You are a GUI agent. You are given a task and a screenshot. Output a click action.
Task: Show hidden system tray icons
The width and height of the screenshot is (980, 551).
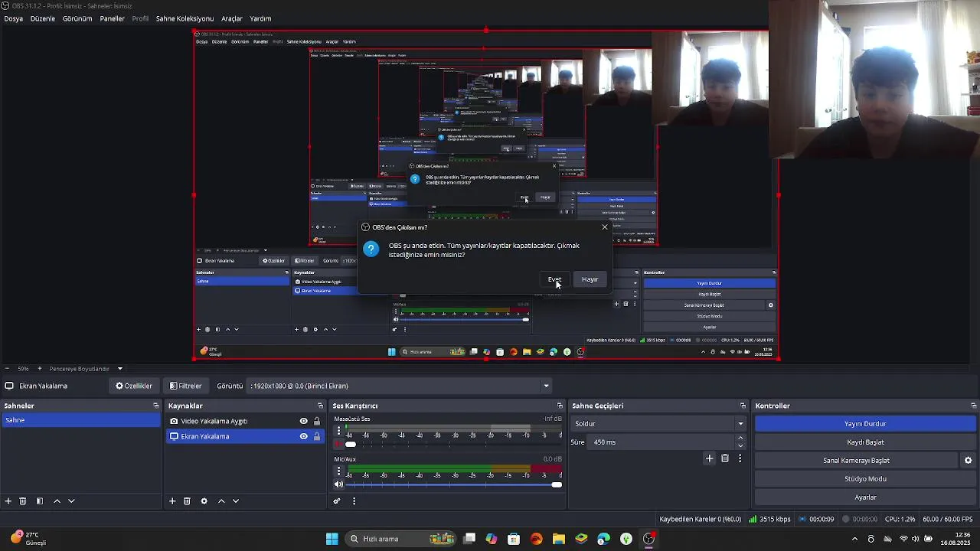[x=855, y=539]
